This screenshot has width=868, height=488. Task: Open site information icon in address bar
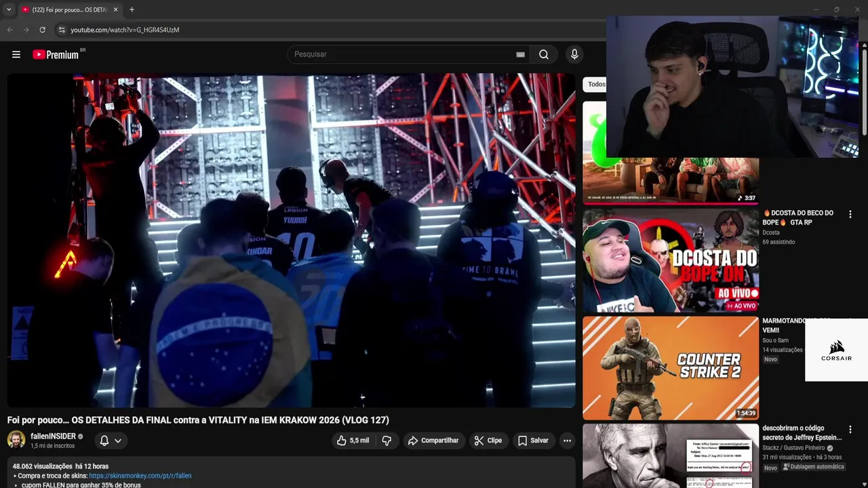coord(61,30)
